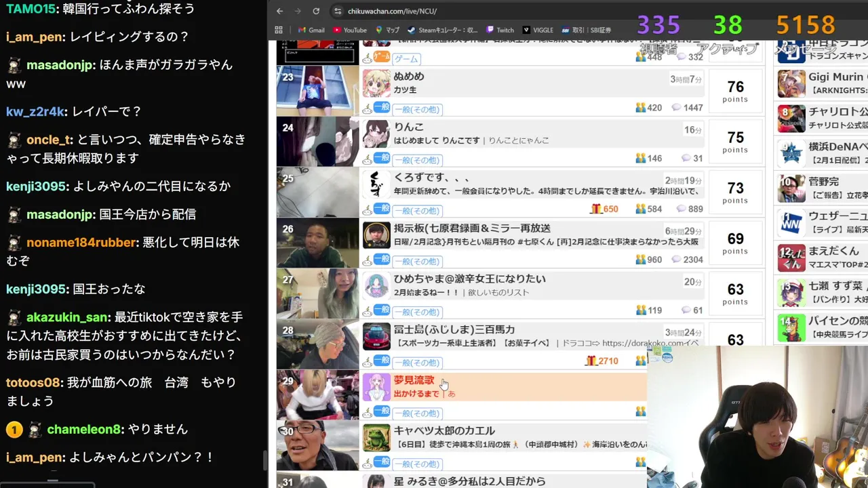Viewport: 868px width, 488px height.
Task: Open rank 28 冨士島 stream thumbnail
Action: (x=317, y=344)
